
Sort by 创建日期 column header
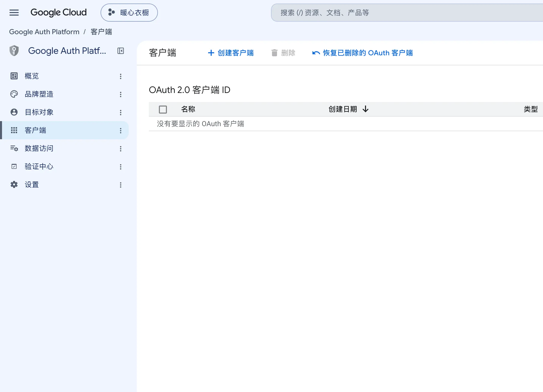tap(343, 109)
